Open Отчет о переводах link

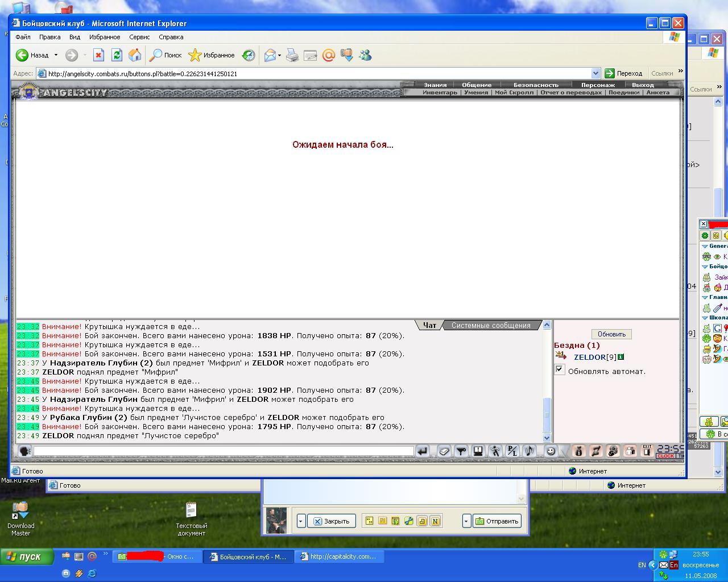(x=571, y=92)
